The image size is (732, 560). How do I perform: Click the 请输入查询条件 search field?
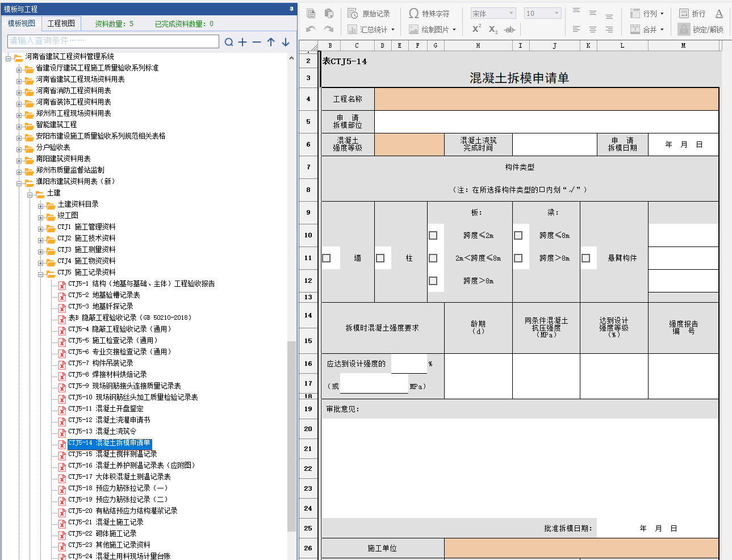click(113, 41)
